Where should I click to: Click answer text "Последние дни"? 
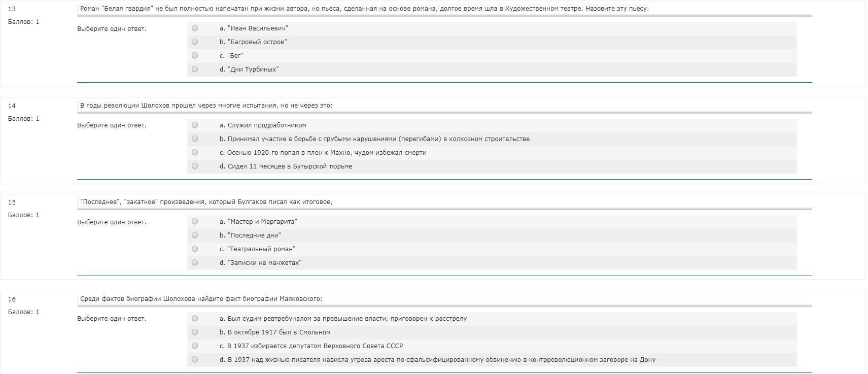(250, 235)
